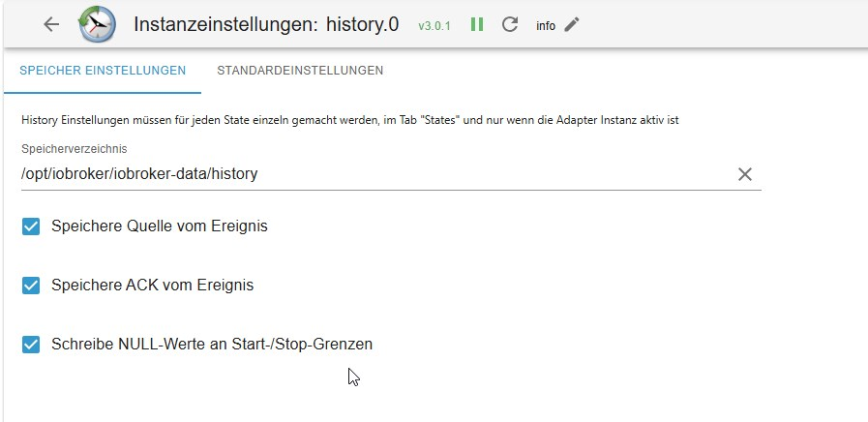Switch to the Standardeinstellungen tab
This screenshot has height=422, width=868.
(x=300, y=71)
